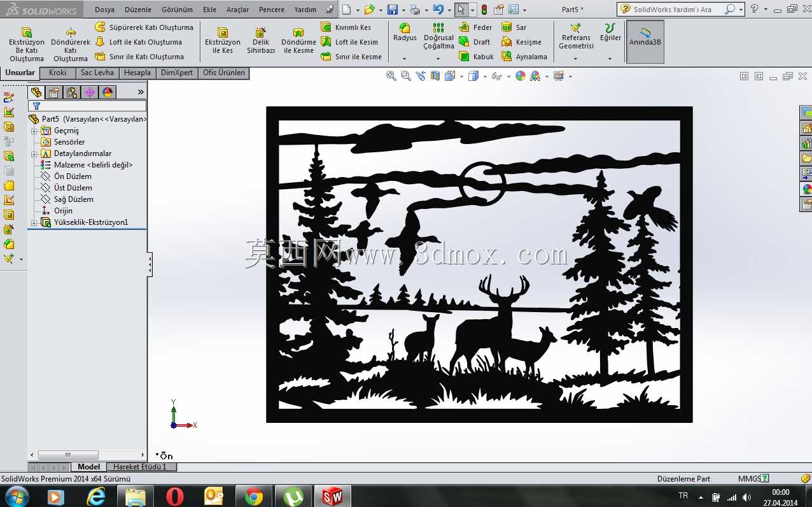Switch to the Sac Levha tab
812x507 pixels.
point(97,73)
